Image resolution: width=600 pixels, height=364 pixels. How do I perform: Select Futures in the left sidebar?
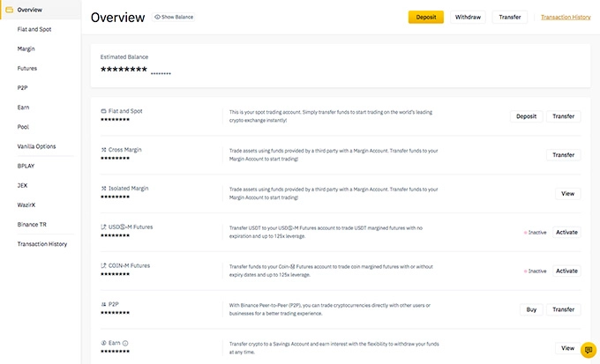click(27, 68)
